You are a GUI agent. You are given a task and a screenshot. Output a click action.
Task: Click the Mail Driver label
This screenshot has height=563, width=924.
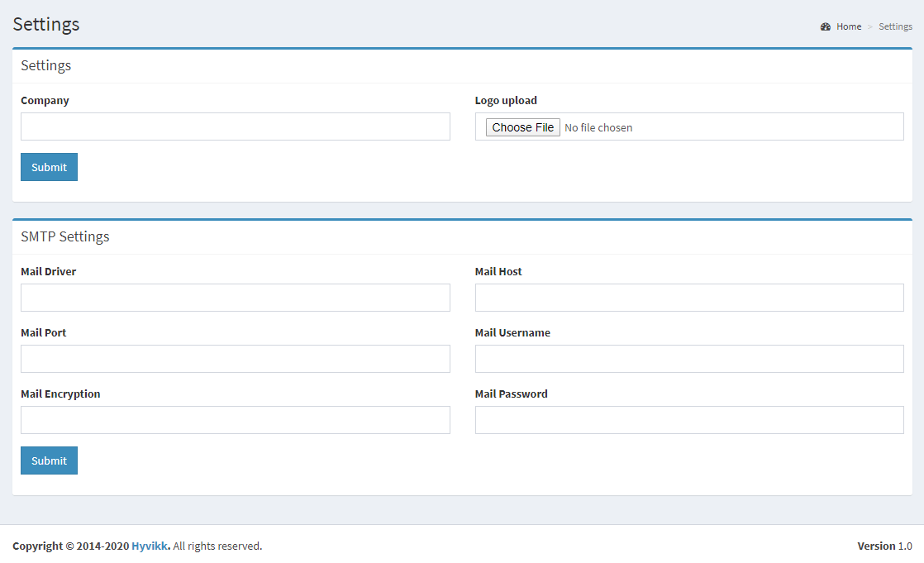[x=48, y=271]
